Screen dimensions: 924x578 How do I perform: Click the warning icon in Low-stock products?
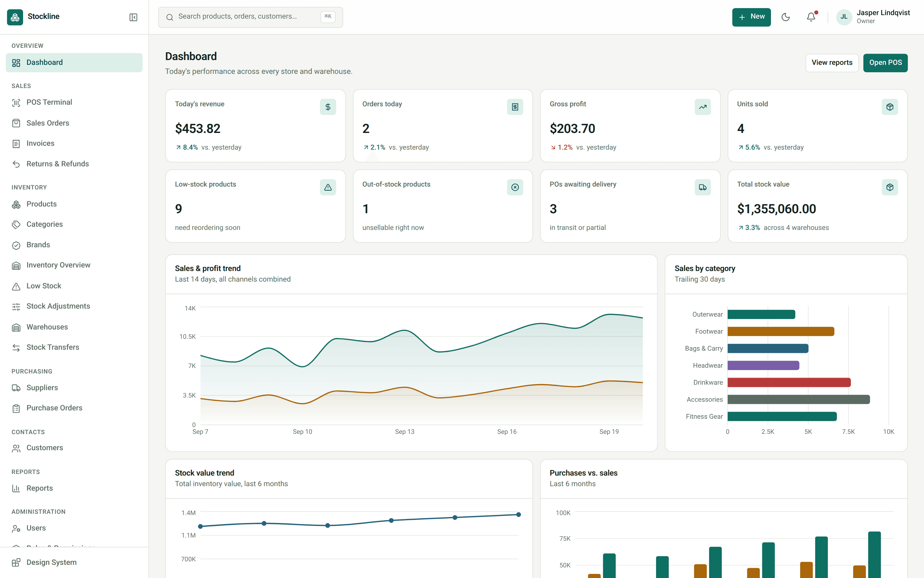[x=328, y=187]
